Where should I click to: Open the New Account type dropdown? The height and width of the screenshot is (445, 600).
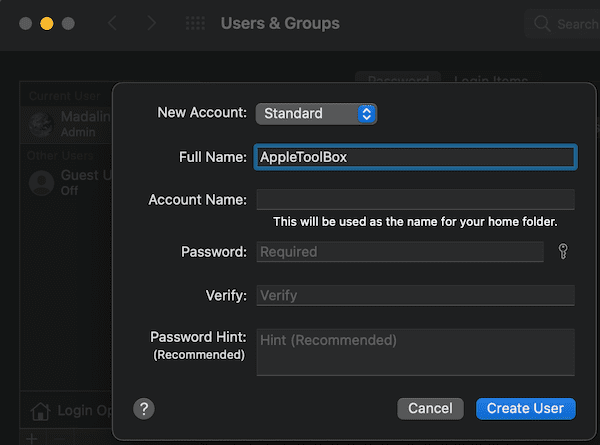pyautogui.click(x=316, y=114)
